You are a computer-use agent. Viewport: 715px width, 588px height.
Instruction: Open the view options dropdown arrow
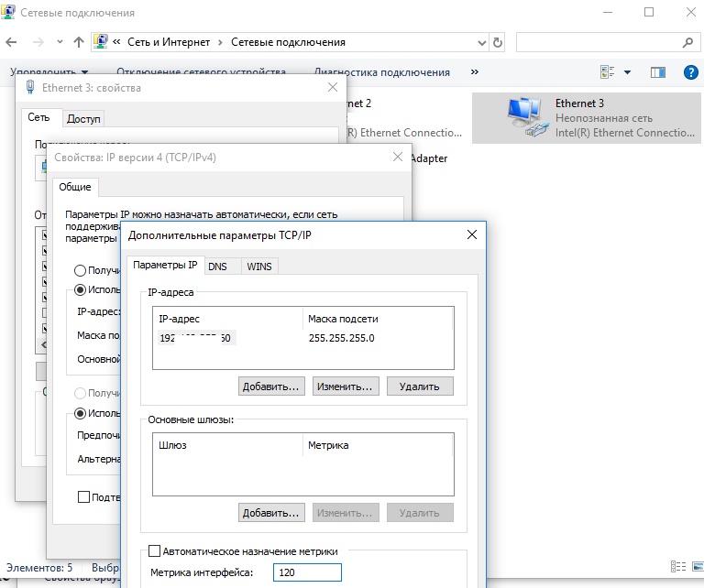point(627,72)
